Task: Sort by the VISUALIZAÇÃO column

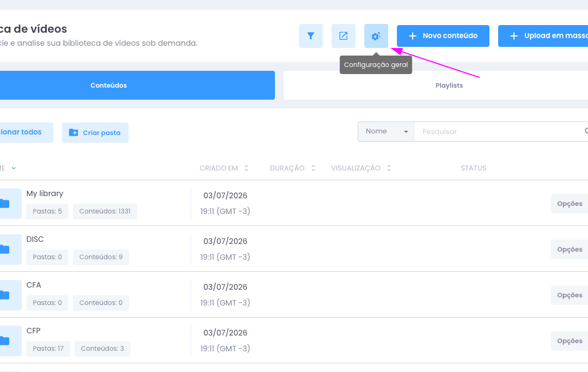Action: [x=361, y=168]
